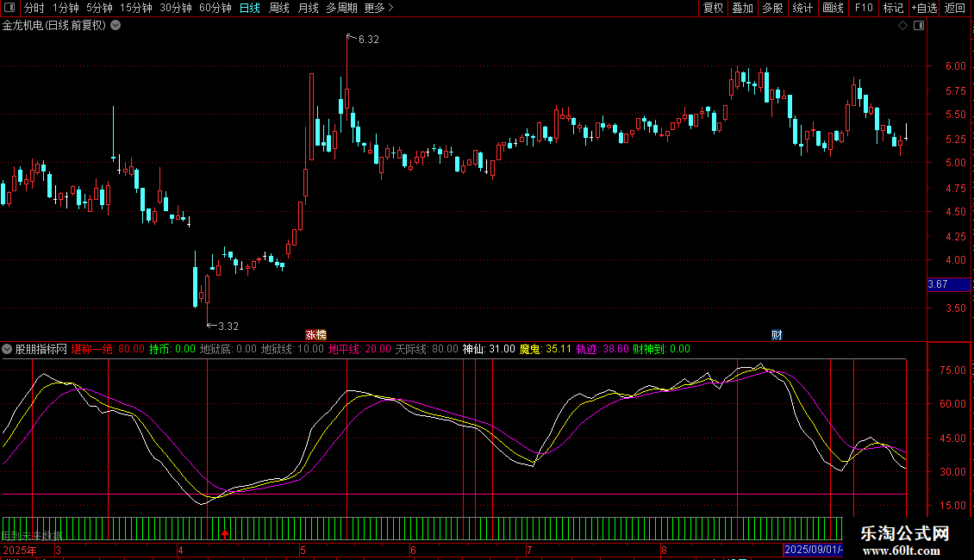Add stock via the +自选 button
Image resolution: width=974 pixels, height=560 pixels.
point(922,9)
